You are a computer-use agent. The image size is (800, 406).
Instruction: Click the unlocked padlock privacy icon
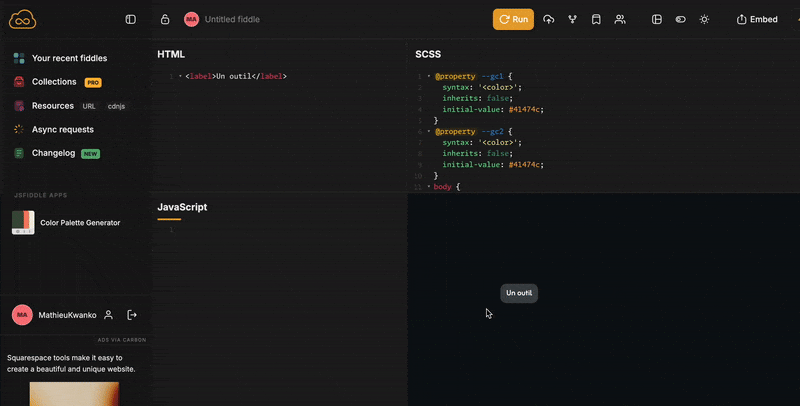165,19
